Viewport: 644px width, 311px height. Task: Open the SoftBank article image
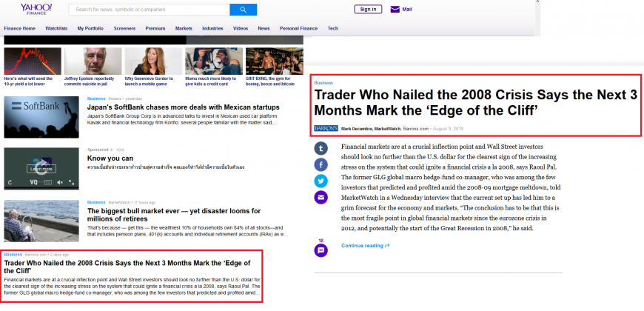point(41,117)
